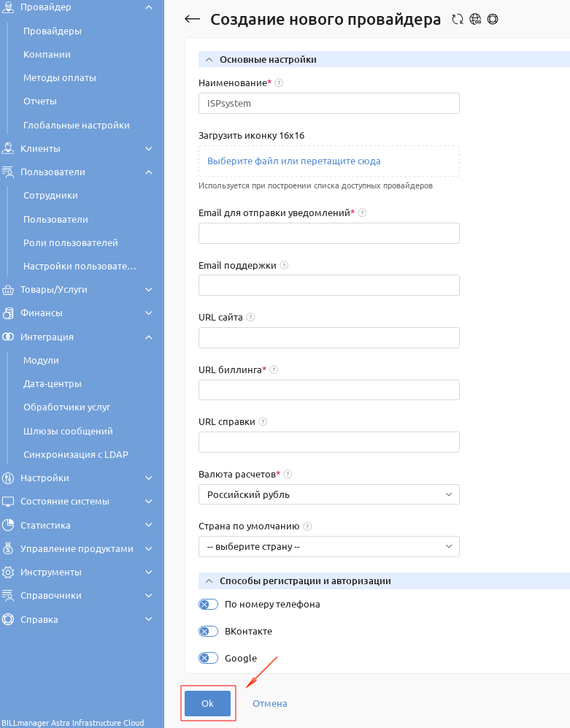The image size is (570, 728).
Task: Open the Отчеты menu item
Action: pos(40,101)
